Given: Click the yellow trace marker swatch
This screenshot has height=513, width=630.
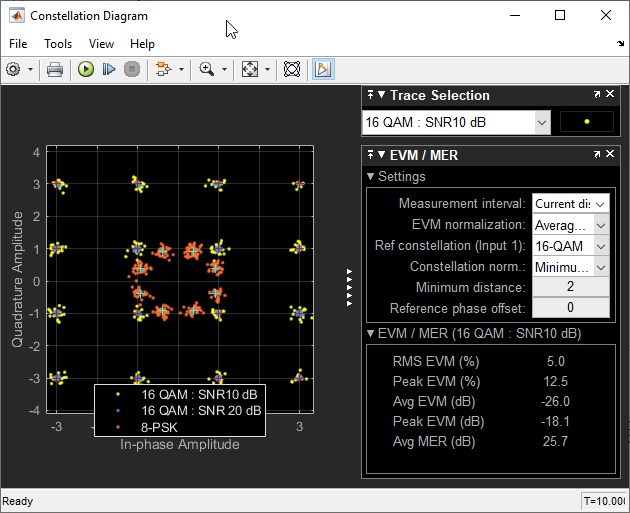Looking at the screenshot, I should click(586, 122).
